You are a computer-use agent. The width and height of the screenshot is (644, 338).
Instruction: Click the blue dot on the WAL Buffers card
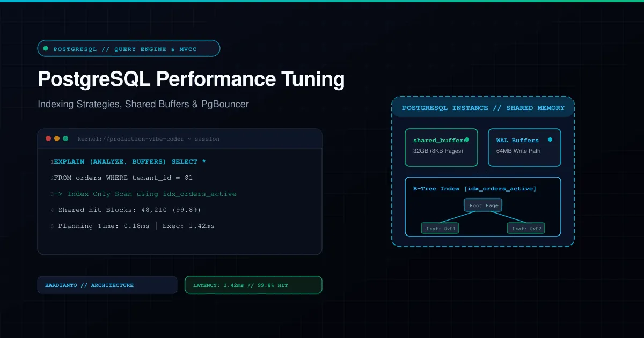(550, 139)
